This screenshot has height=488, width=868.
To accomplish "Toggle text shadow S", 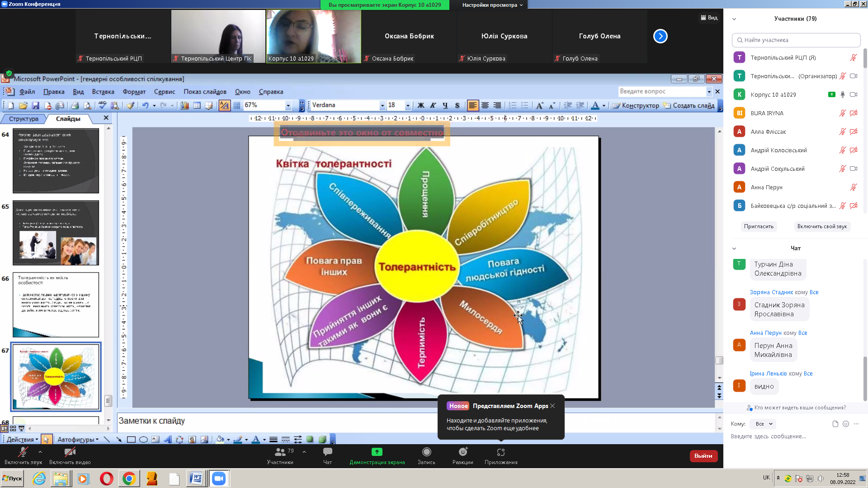I will (458, 105).
